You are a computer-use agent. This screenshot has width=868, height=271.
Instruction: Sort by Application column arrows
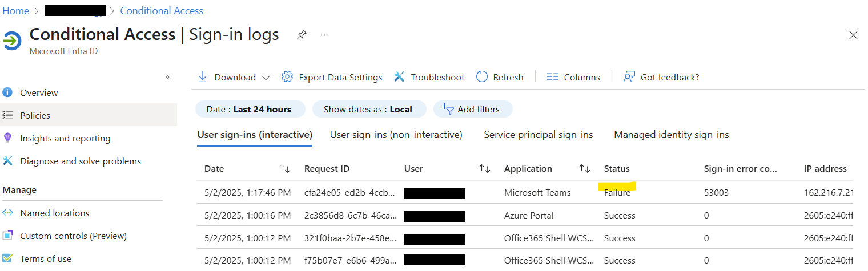[x=584, y=169]
